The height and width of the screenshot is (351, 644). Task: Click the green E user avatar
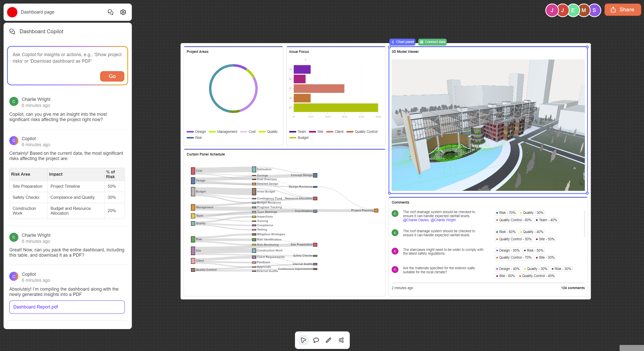(x=573, y=10)
